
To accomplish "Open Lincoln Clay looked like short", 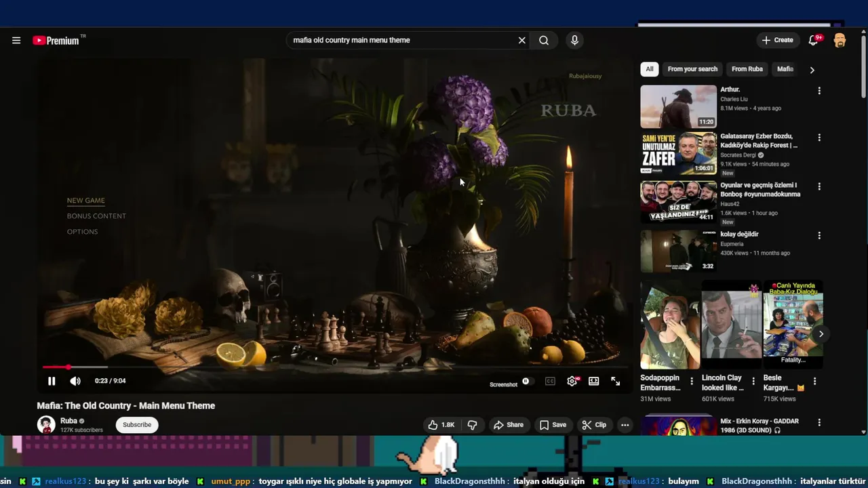I will pos(731,325).
